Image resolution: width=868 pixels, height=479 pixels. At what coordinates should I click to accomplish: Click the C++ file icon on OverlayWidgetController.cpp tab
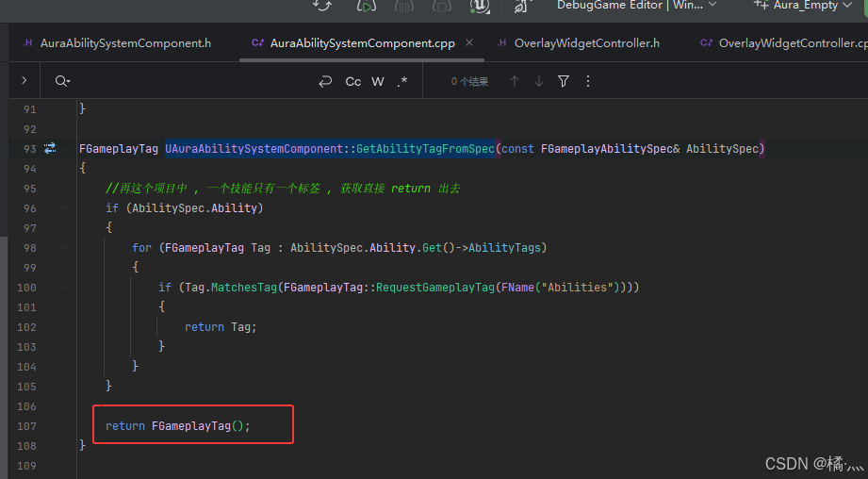pyautogui.click(x=706, y=42)
